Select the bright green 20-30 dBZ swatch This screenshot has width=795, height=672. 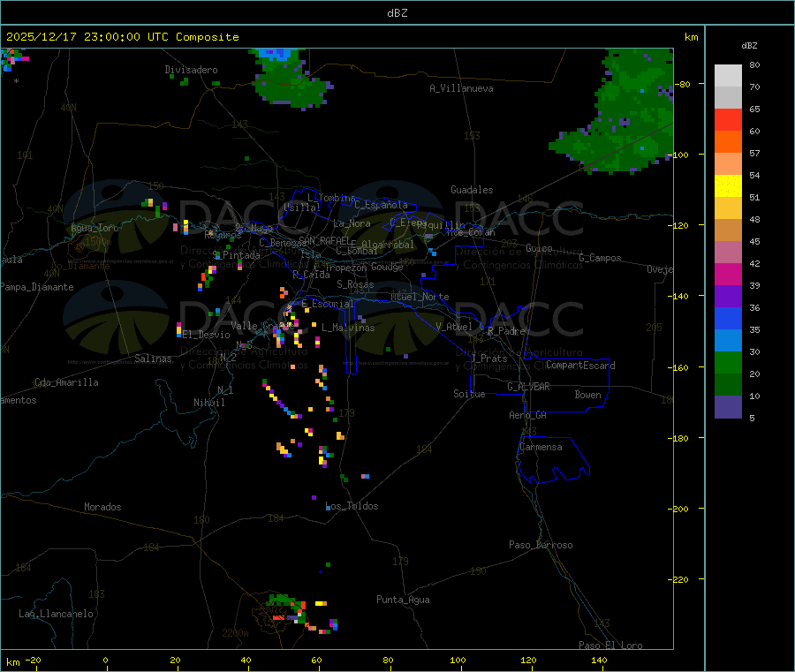[728, 362]
